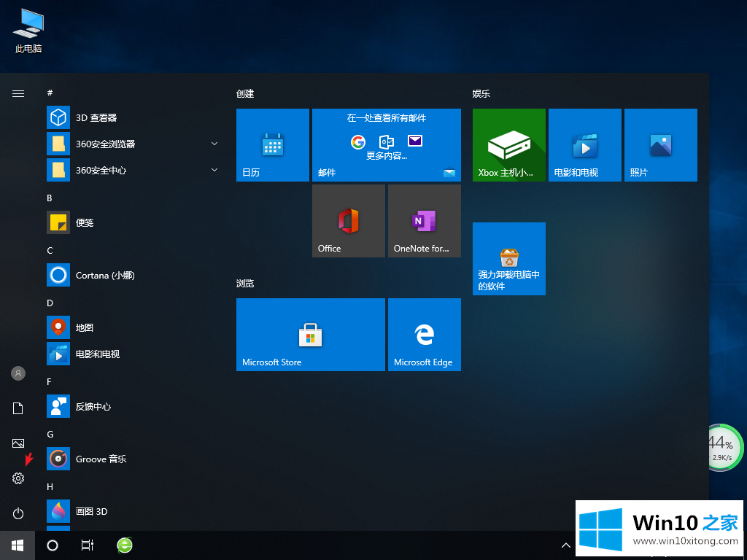The image size is (747, 560).
Task: Launch Groove 音乐
Action: (x=133, y=459)
